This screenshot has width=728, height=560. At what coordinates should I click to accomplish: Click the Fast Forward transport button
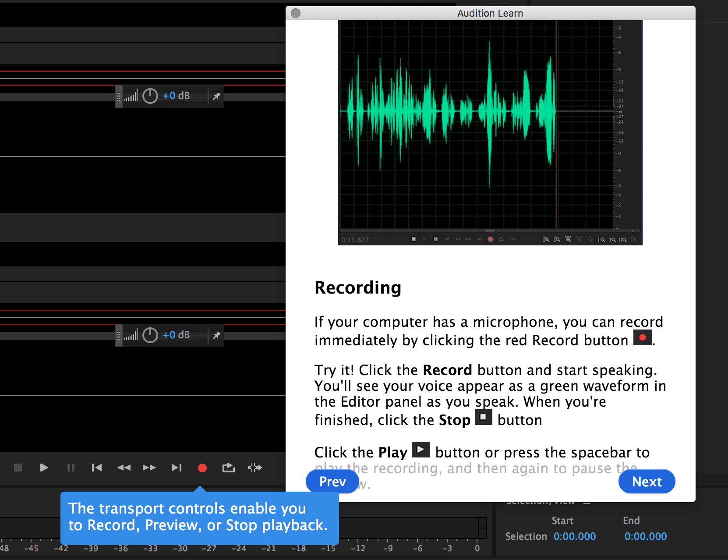pos(149,468)
